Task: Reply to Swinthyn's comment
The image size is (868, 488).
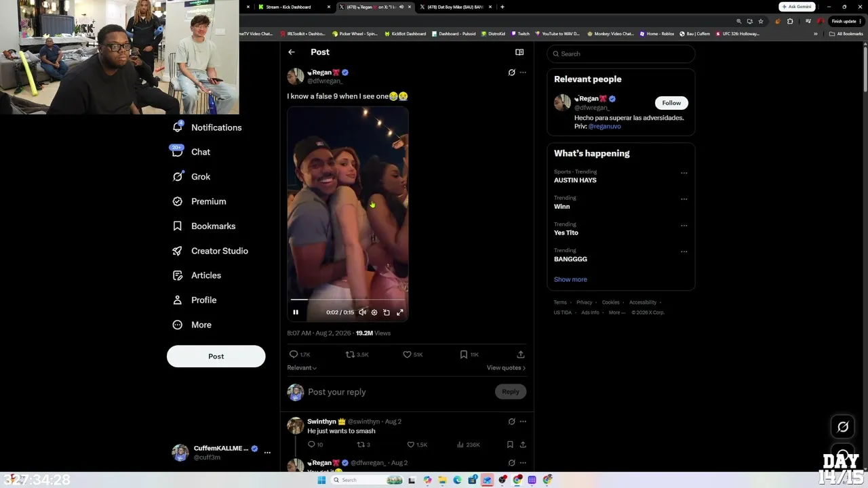Action: point(315,445)
